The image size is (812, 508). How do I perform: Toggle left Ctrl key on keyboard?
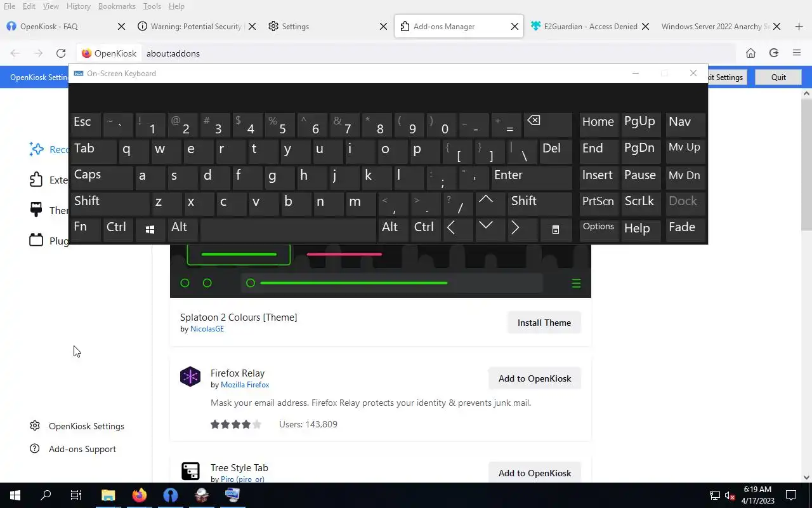coord(118,230)
